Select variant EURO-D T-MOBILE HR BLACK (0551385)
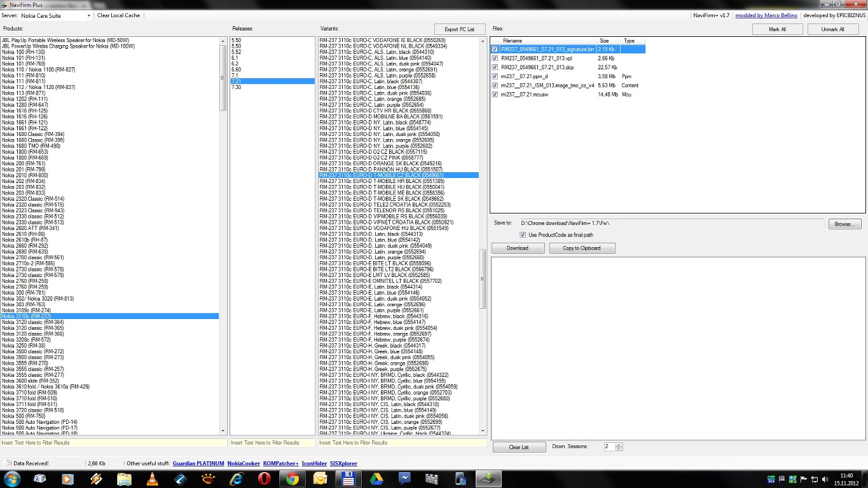This screenshot has height=488, width=868. point(382,181)
